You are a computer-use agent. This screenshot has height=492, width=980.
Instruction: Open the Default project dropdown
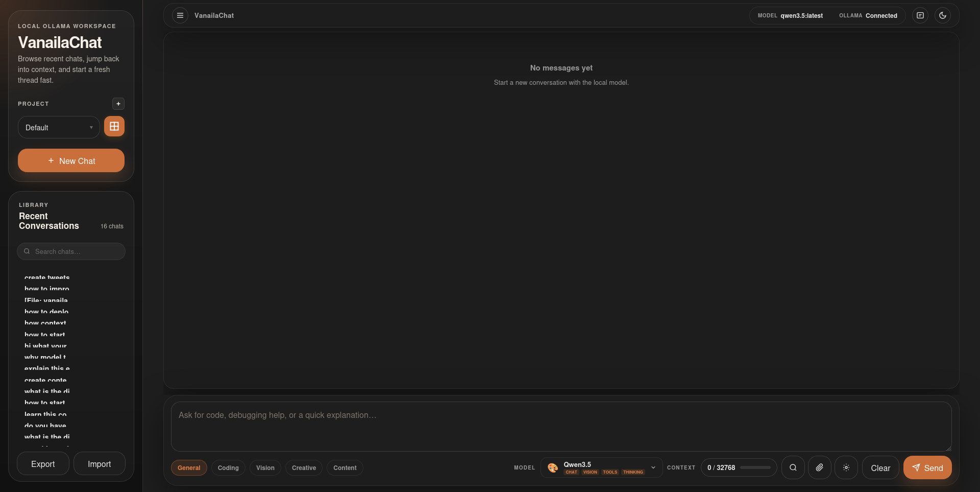point(59,127)
